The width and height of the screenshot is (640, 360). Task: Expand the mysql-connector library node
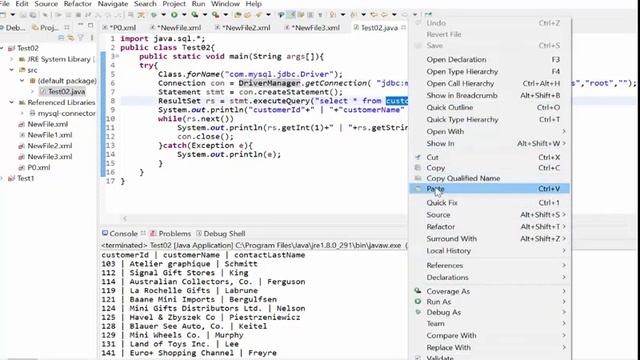click(x=22, y=113)
